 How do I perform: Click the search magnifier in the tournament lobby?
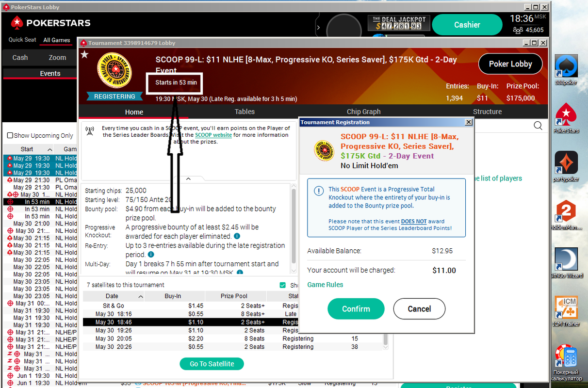[x=538, y=126]
